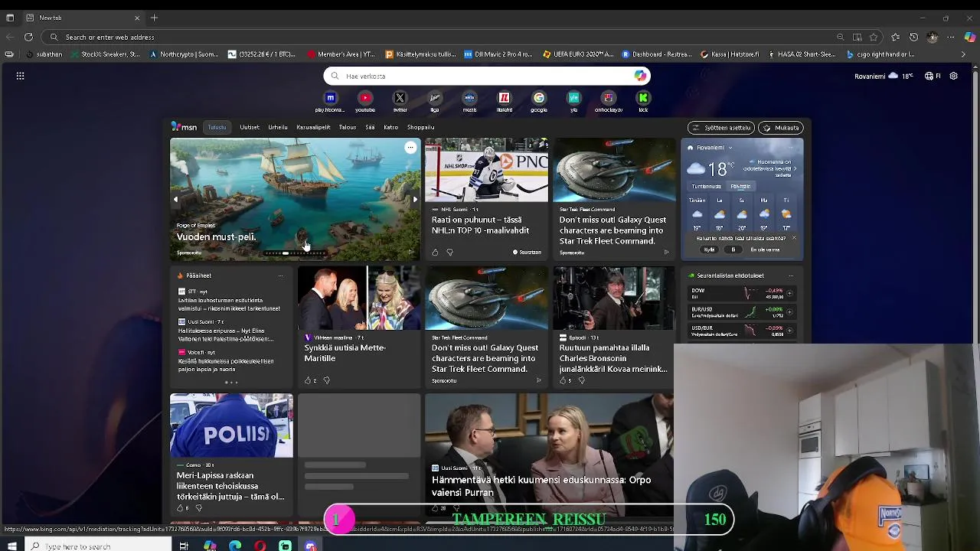Expand the weather alert chevron
The image size is (980, 551).
click(795, 168)
